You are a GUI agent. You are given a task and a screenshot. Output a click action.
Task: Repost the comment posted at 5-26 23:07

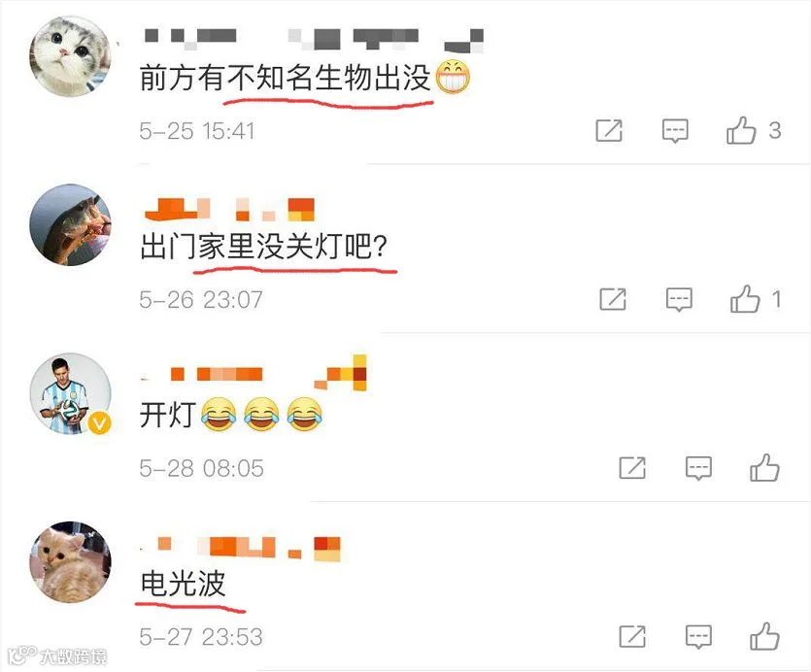point(613,299)
